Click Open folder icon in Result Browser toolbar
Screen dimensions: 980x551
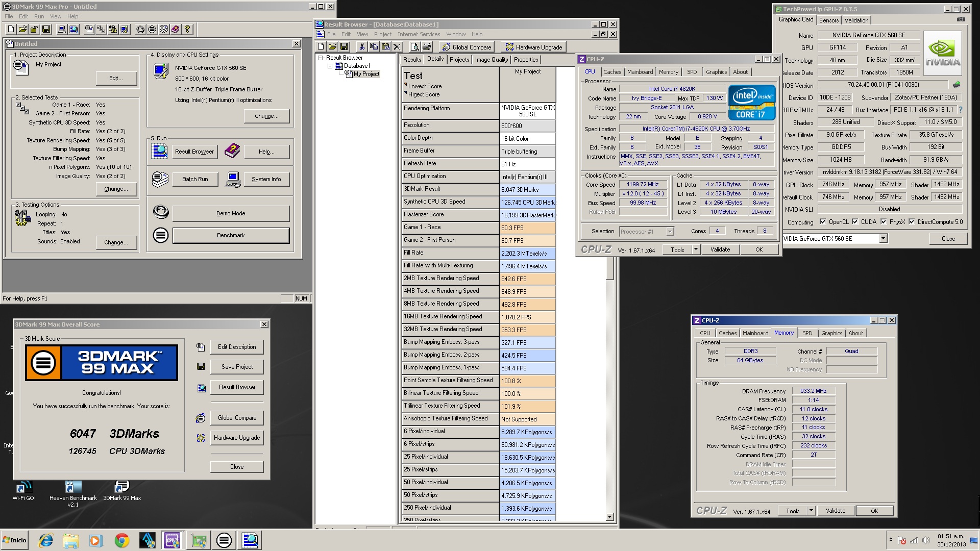(x=332, y=47)
